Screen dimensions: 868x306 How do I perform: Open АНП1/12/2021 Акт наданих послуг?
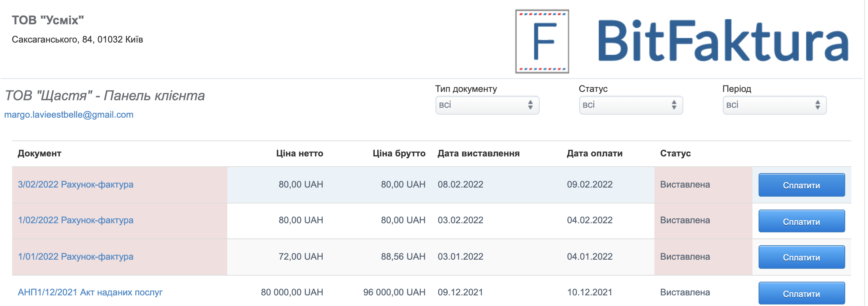(x=90, y=292)
